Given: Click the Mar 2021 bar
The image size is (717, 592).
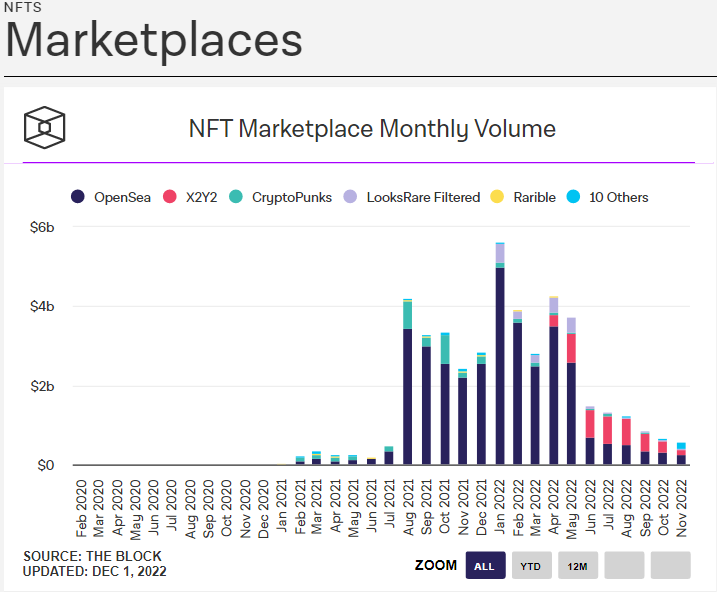Looking at the screenshot, I should pos(316,459).
